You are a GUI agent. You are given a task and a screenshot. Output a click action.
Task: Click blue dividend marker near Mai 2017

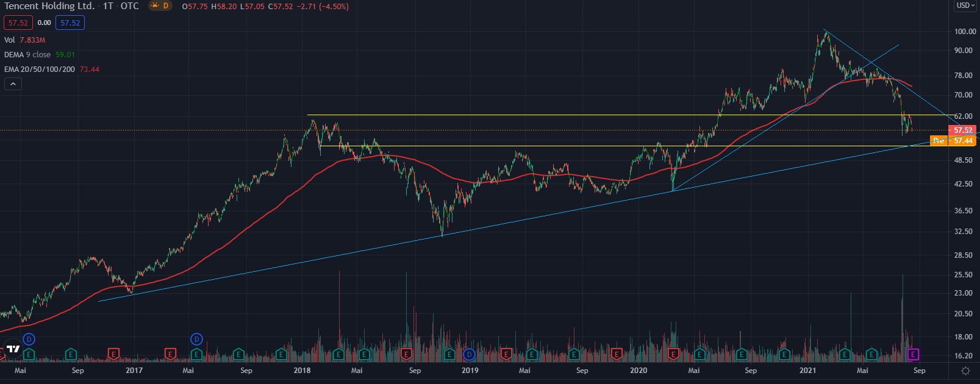[x=196, y=339]
